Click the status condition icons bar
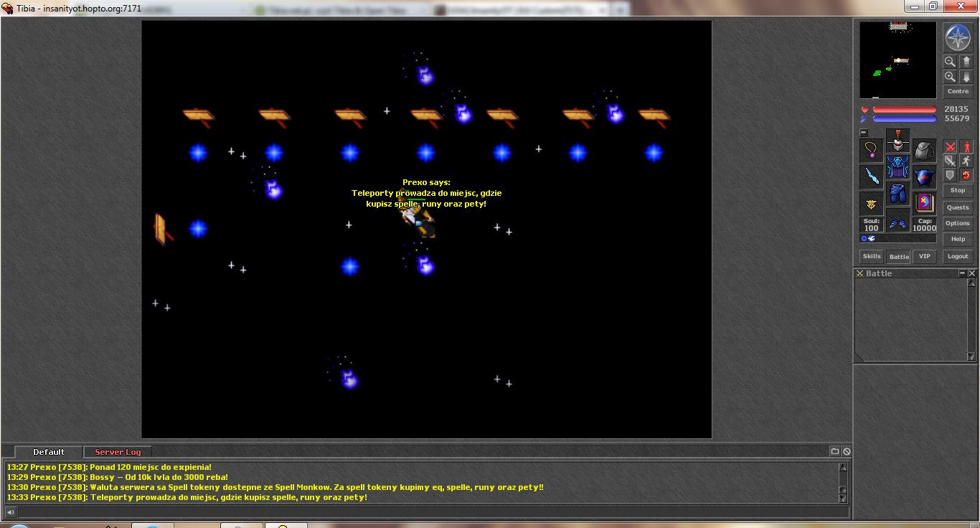Image resolution: width=980 pixels, height=528 pixels. [x=898, y=238]
